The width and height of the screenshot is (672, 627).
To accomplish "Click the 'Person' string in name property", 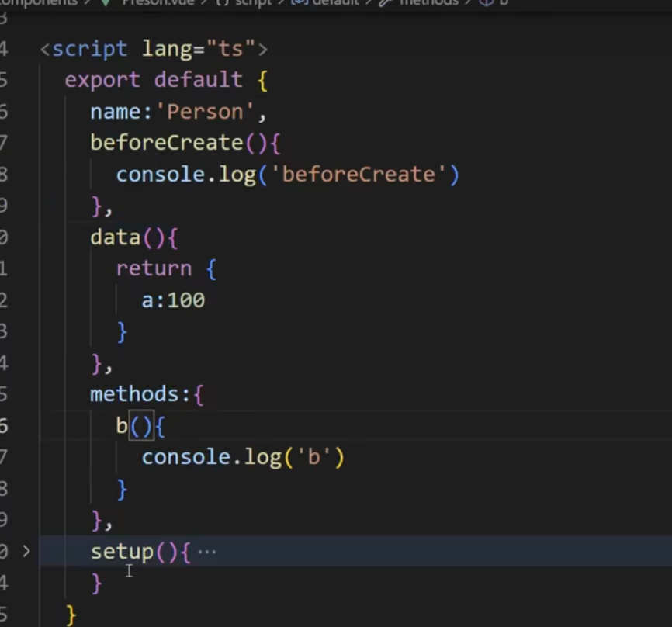I will [205, 112].
